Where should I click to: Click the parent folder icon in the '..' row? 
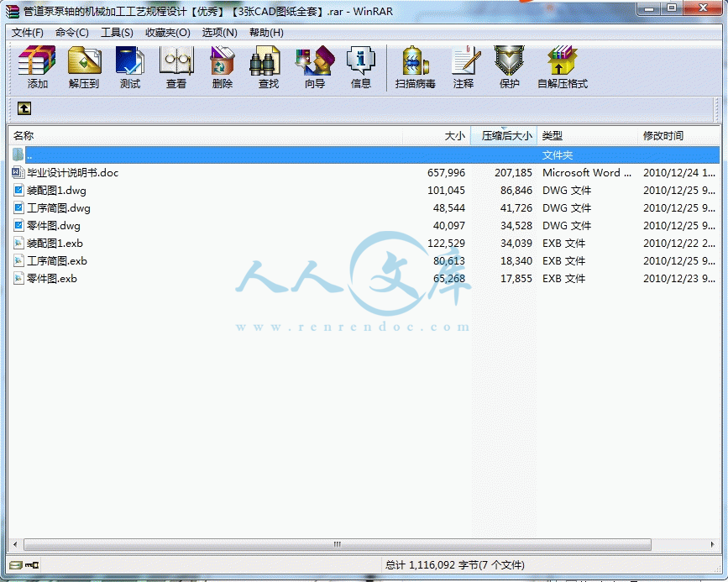(18, 155)
